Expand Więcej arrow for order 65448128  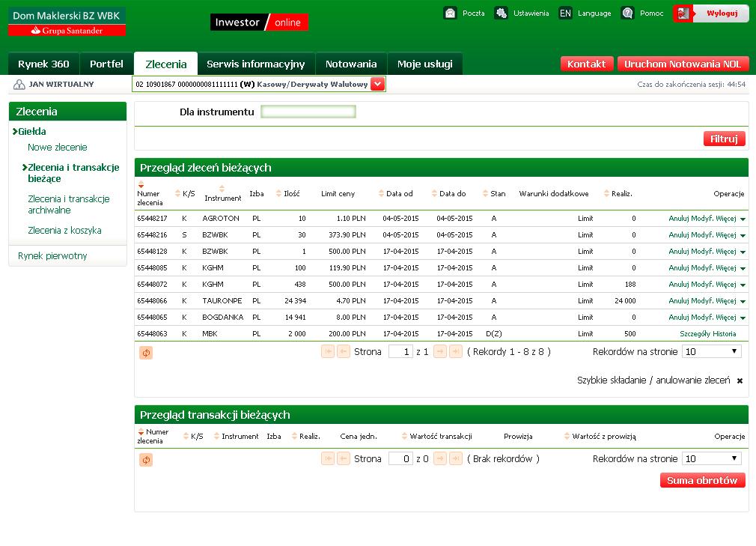coord(743,252)
